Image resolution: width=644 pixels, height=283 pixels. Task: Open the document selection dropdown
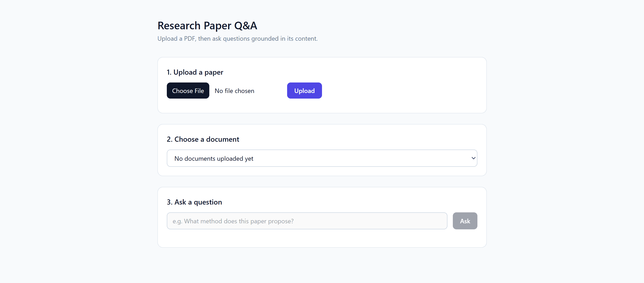click(x=322, y=158)
